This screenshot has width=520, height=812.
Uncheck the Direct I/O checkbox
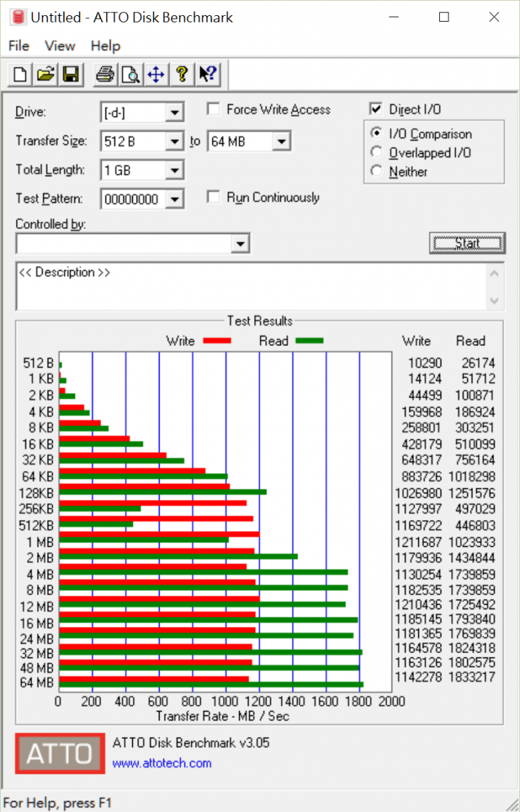click(x=376, y=109)
